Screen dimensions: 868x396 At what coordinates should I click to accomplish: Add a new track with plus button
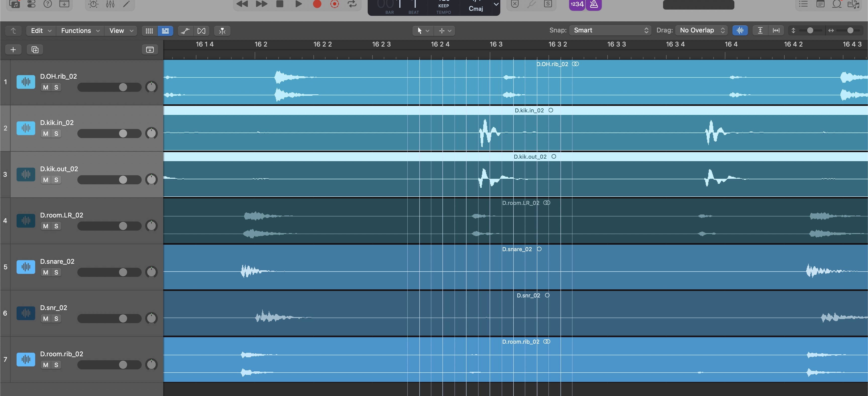pyautogui.click(x=13, y=50)
